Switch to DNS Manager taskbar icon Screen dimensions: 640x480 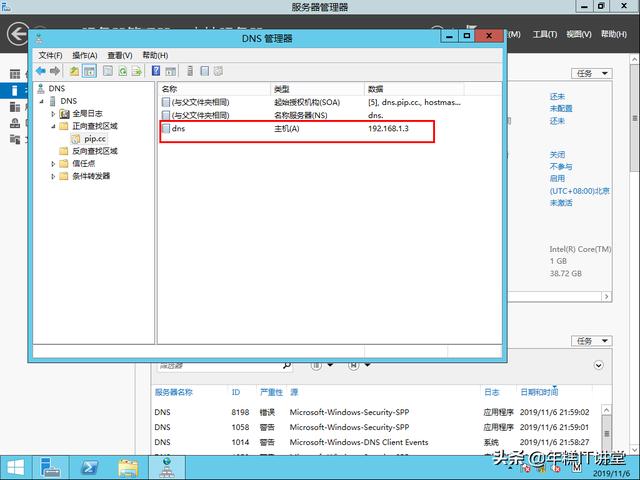pos(167,468)
